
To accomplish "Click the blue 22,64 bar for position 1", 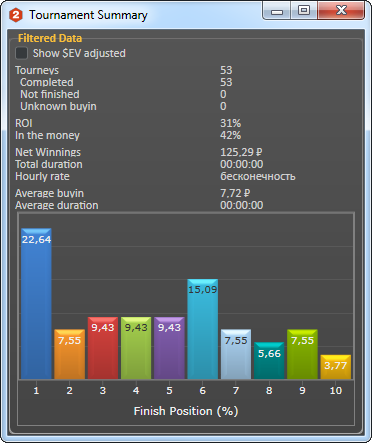I will [36, 303].
